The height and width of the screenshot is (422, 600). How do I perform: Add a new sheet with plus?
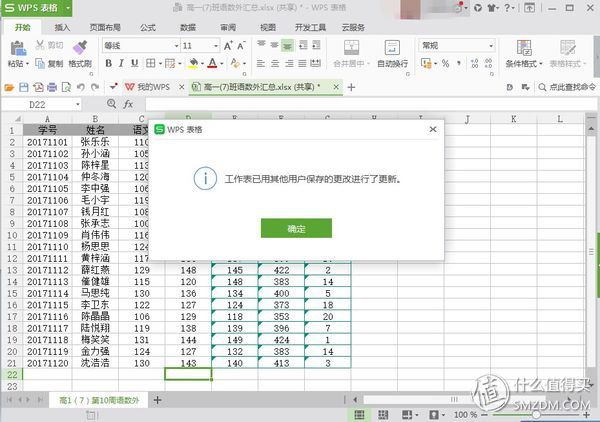[157, 400]
